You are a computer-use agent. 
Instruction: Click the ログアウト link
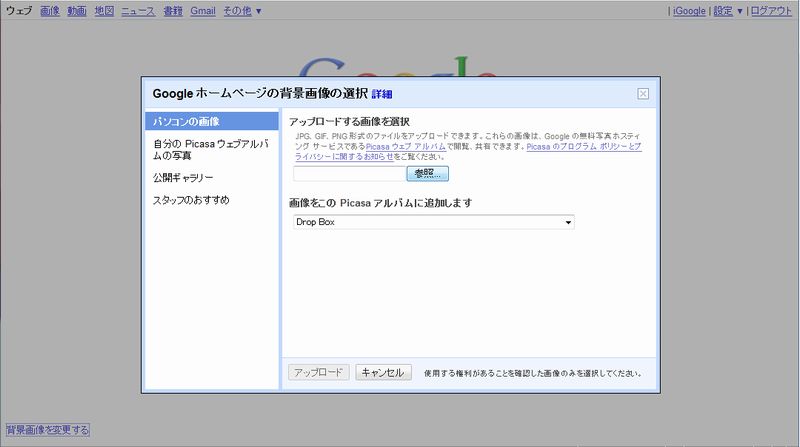(x=771, y=11)
